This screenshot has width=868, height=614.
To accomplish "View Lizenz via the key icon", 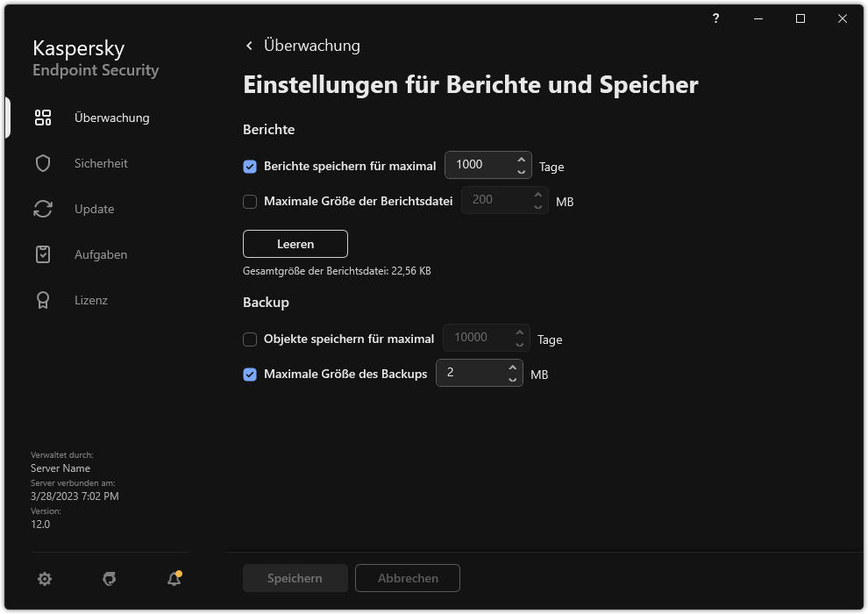I will pos(42,300).
